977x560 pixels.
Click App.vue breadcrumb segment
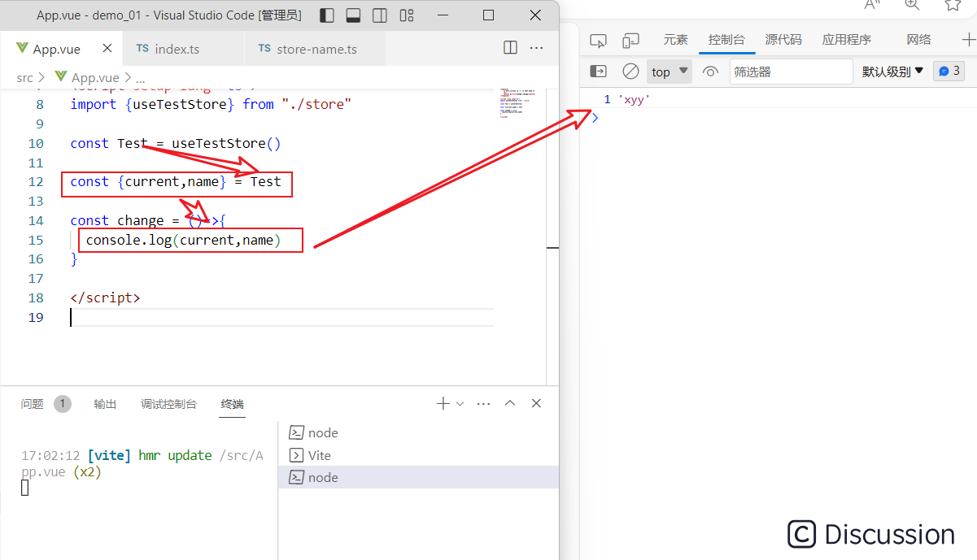(86, 78)
